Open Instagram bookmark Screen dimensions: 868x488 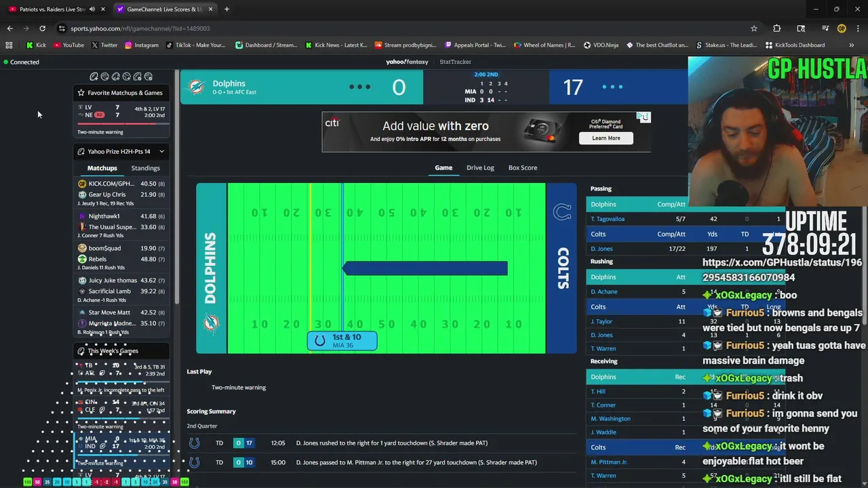[141, 45]
